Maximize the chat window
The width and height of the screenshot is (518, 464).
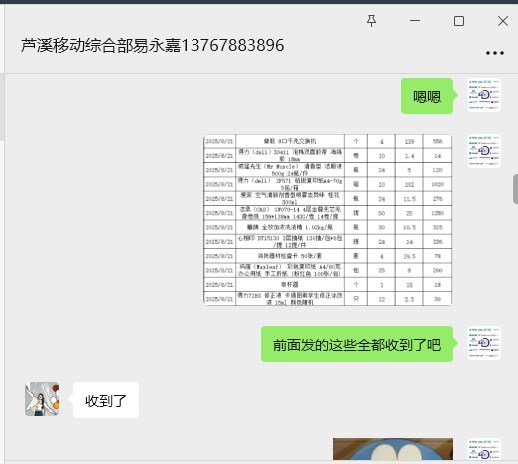pos(459,21)
